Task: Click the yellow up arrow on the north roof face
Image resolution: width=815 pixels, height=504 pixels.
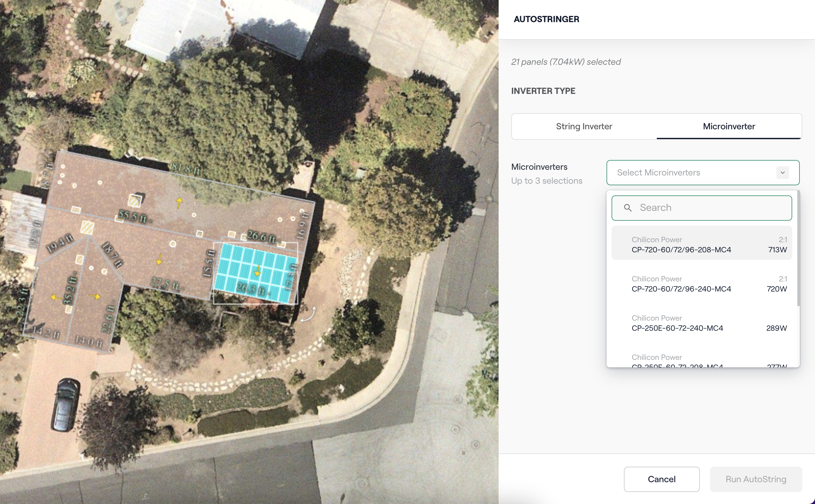Action: coord(179,202)
